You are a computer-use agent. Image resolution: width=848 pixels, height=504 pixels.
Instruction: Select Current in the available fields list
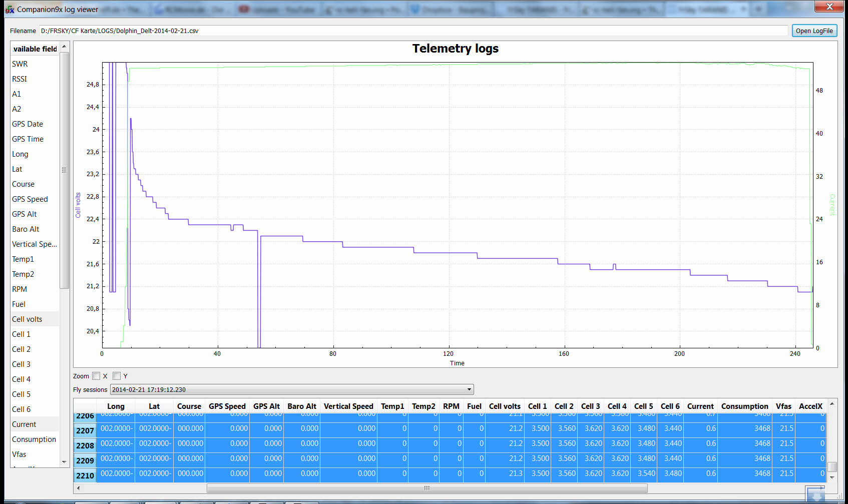(25, 424)
